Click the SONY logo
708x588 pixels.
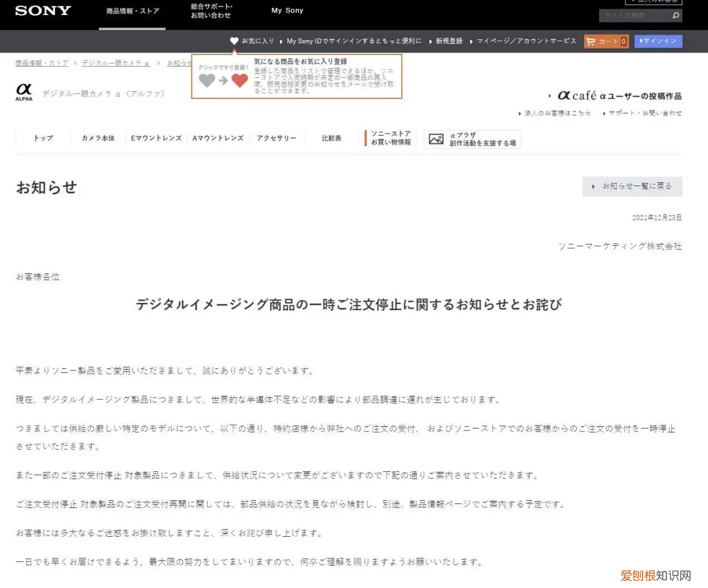point(42,11)
